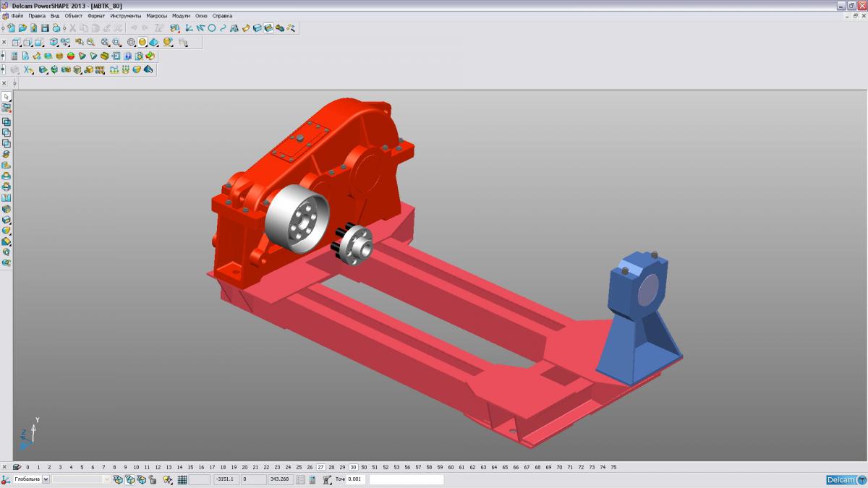Toggle level 75 visibility
Screen dimensions: 868x488
pos(613,467)
